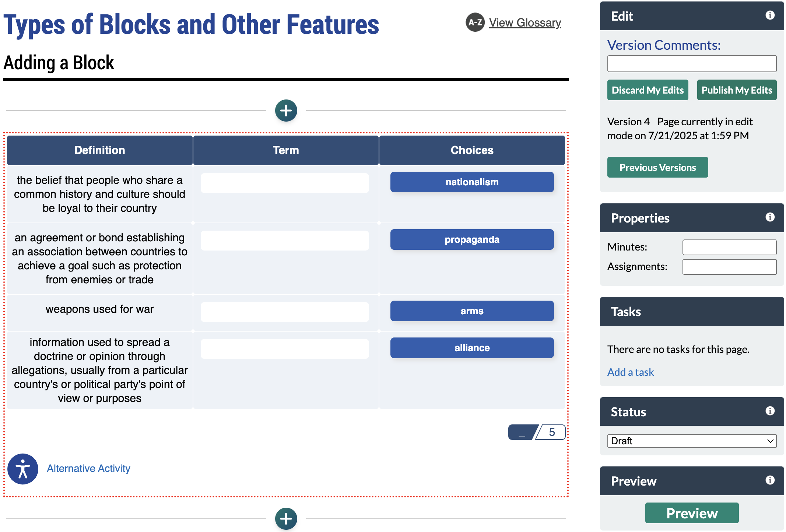Open the Alternative Activity link
Image resolution: width=786 pixels, height=532 pixels.
click(88, 468)
